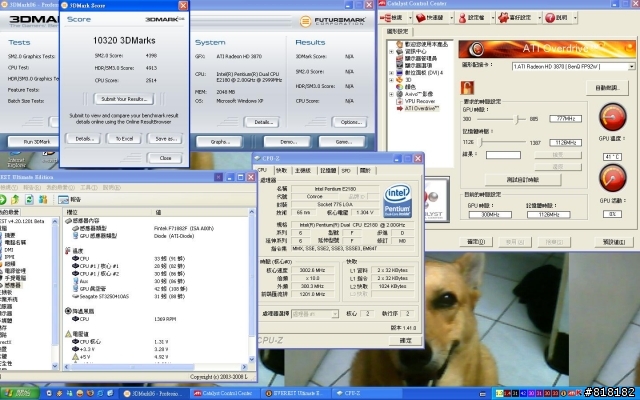Open the last tab right of SPD in CPU-Z
640x400 pixels.
pyautogui.click(x=365, y=171)
